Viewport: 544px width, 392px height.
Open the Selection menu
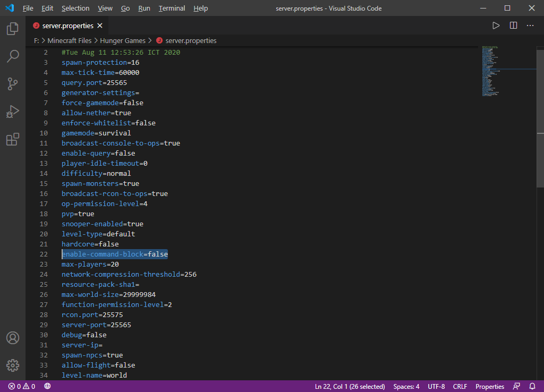(75, 8)
